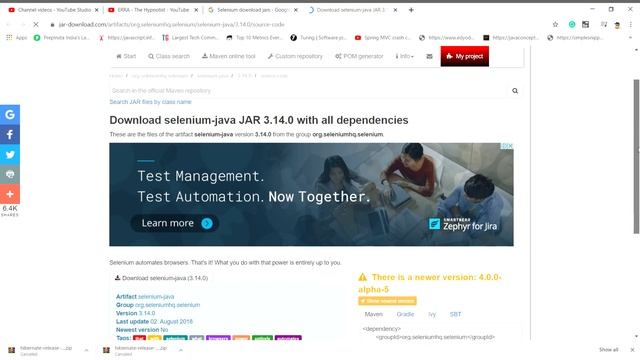Open the Largest Tech Comm... bookmark
Image resolution: width=640 pixels, height=360 pixels.
[x=190, y=38]
